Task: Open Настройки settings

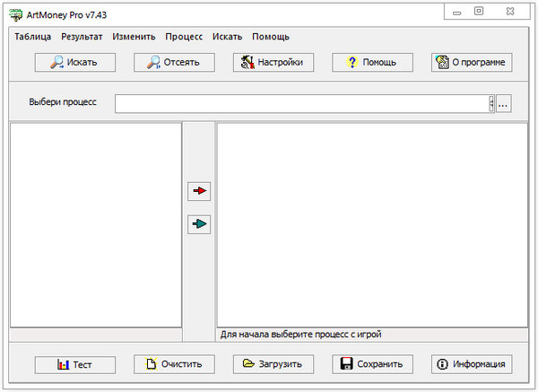Action: [273, 63]
